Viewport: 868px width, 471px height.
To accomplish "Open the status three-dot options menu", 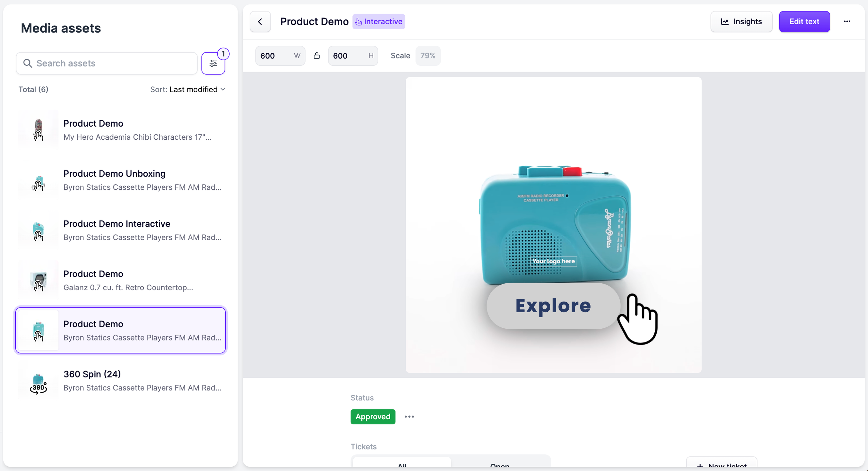I will click(x=409, y=416).
